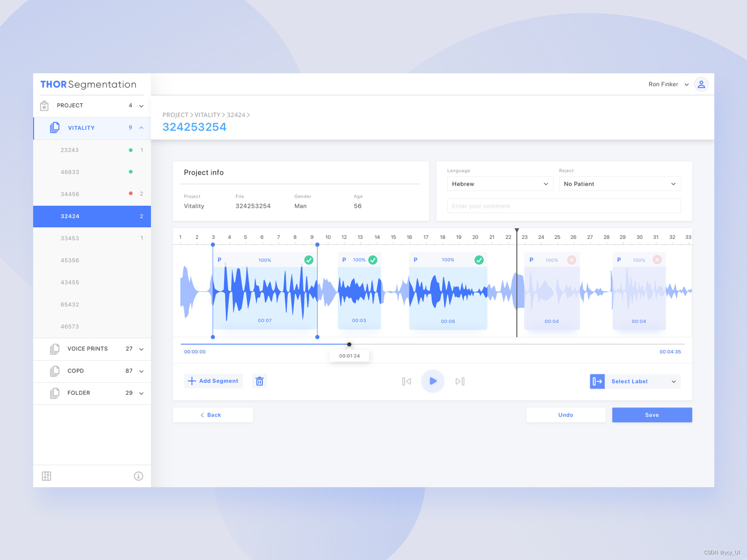Click the VOICE PRINTS documents icon
This screenshot has height=560, width=747.
click(55, 349)
